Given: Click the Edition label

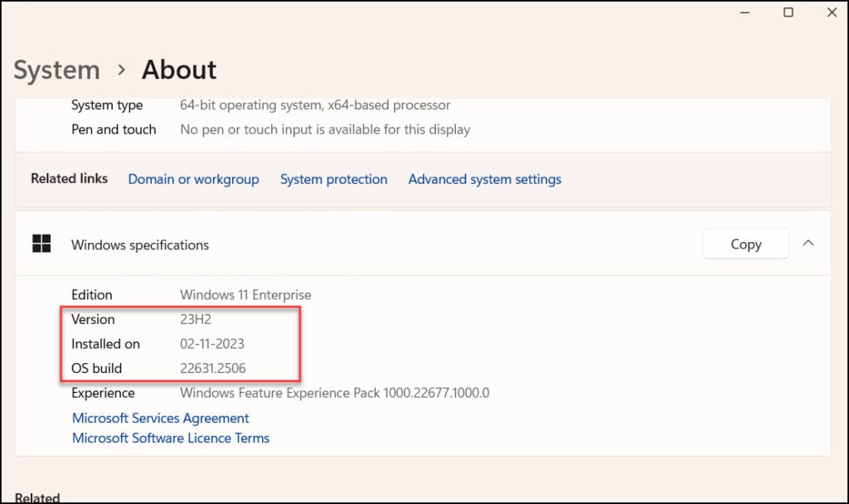Looking at the screenshot, I should click(x=91, y=295).
